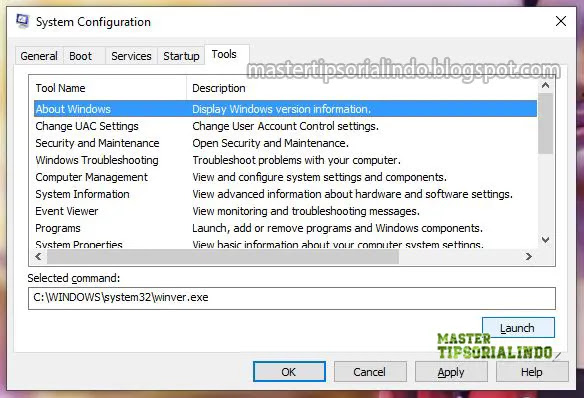Viewport: 584px width, 398px height.
Task: Click the Cancel button
Action: 370,372
